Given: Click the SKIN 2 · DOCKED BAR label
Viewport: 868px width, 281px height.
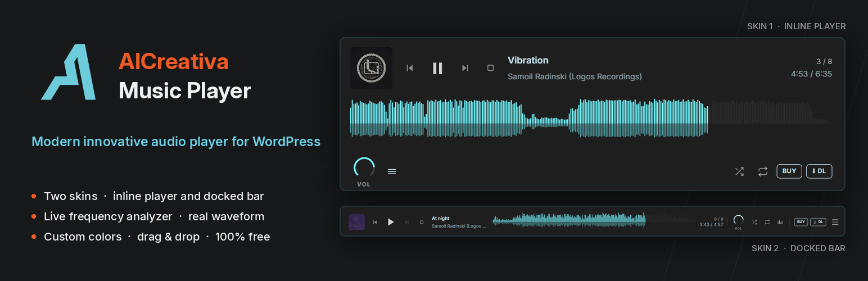Looking at the screenshot, I should (x=798, y=248).
